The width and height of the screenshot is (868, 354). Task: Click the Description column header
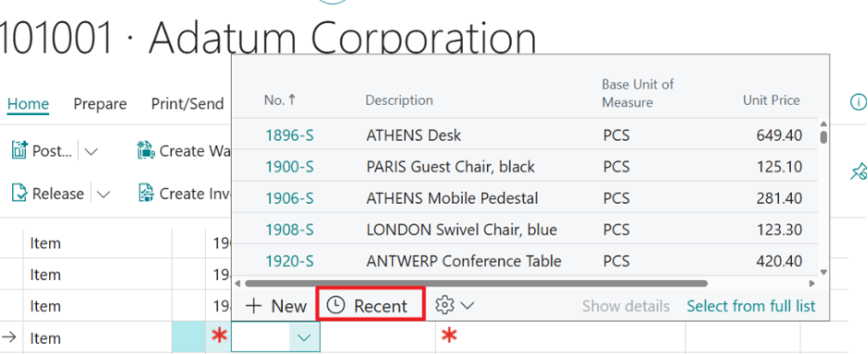click(x=399, y=101)
